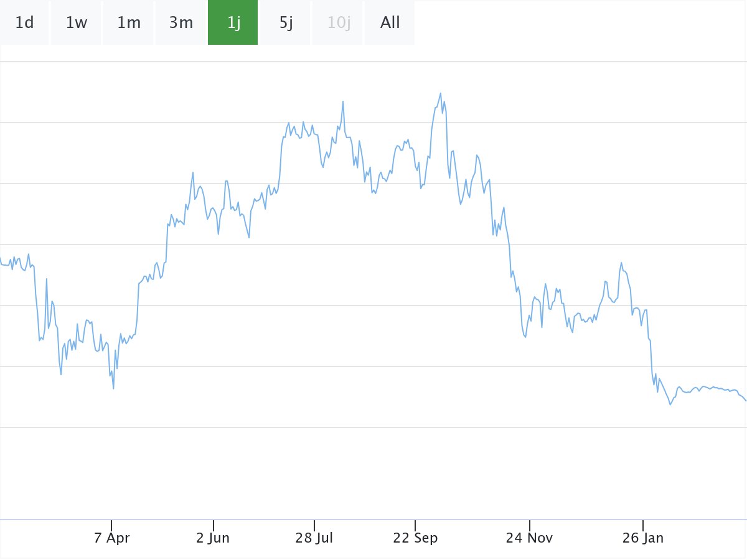Show the 3m time period

click(181, 23)
